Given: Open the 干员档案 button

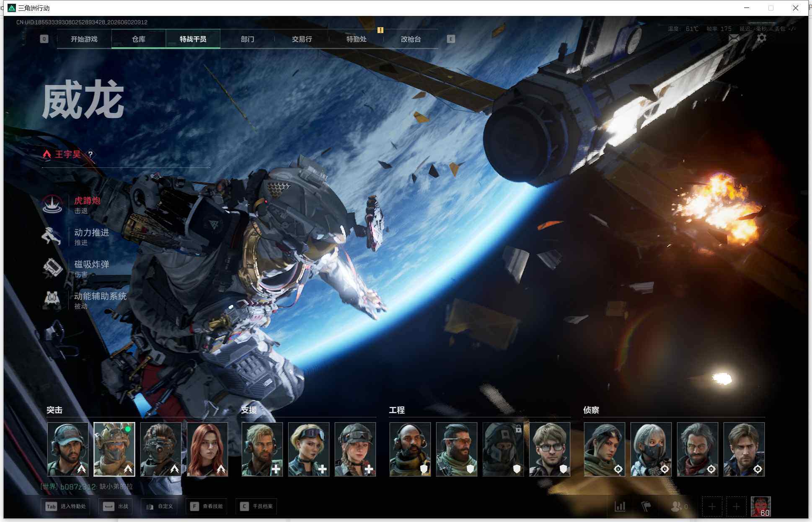Looking at the screenshot, I should (x=256, y=507).
